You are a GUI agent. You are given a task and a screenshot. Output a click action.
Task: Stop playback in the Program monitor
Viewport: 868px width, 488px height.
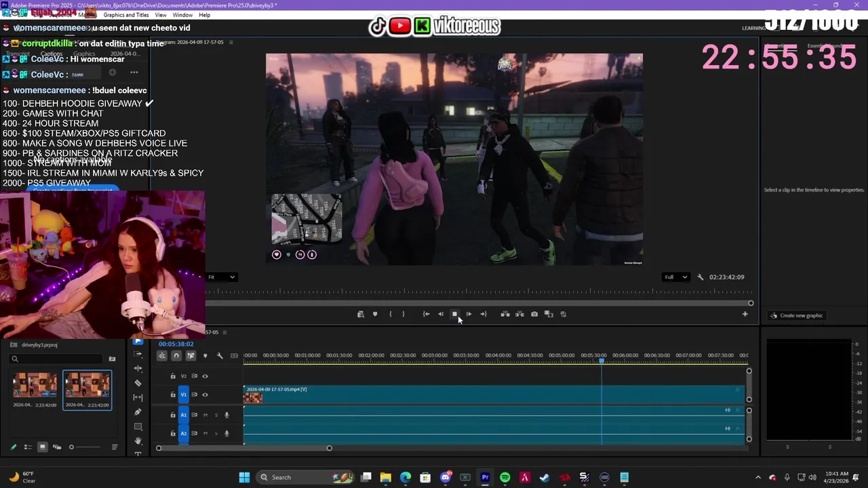click(x=454, y=314)
